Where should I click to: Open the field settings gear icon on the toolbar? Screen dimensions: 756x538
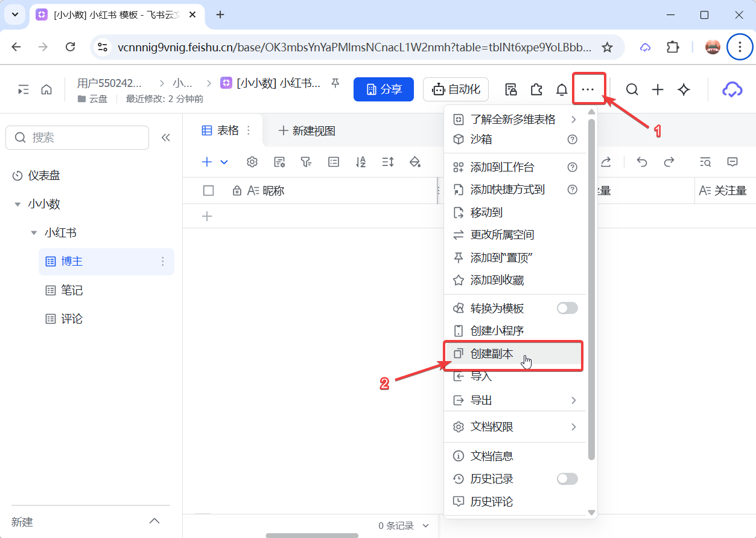[252, 162]
